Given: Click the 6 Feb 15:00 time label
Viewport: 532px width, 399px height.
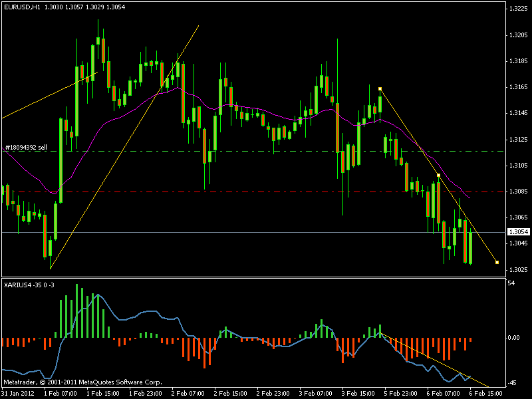Looking at the screenshot, I should pos(485,393).
